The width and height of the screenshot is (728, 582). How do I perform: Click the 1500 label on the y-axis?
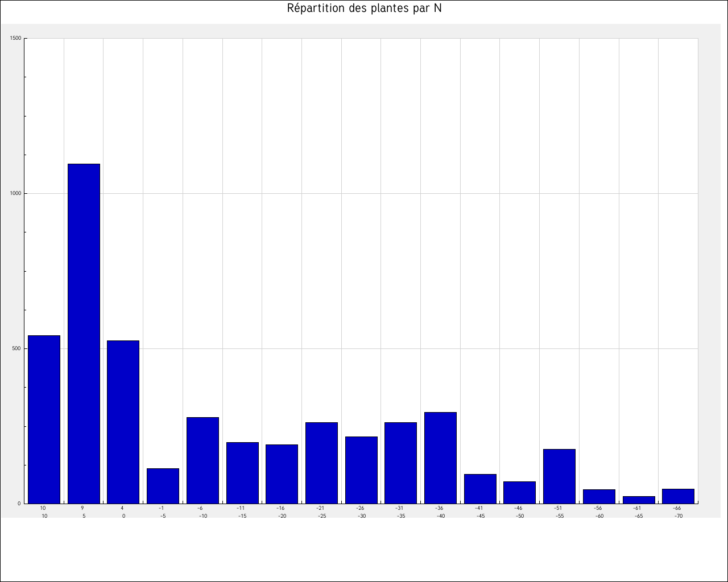[15, 39]
